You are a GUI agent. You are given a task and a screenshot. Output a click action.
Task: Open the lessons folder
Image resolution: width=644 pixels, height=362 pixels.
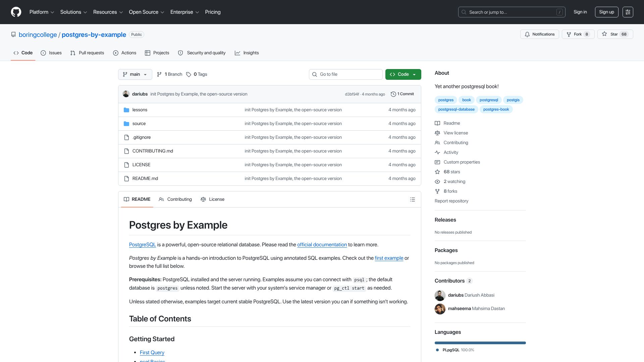[140, 110]
